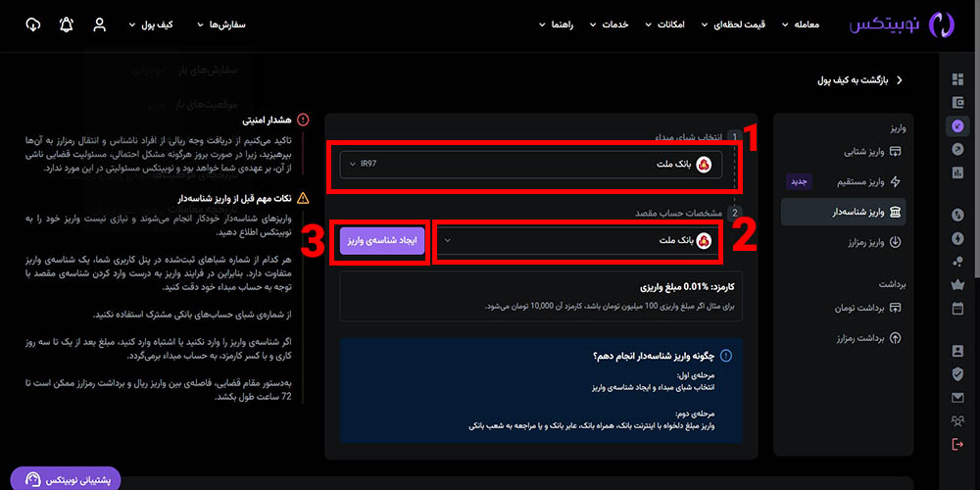
Task: Click the واریز section label in side panel
Action: (x=898, y=128)
